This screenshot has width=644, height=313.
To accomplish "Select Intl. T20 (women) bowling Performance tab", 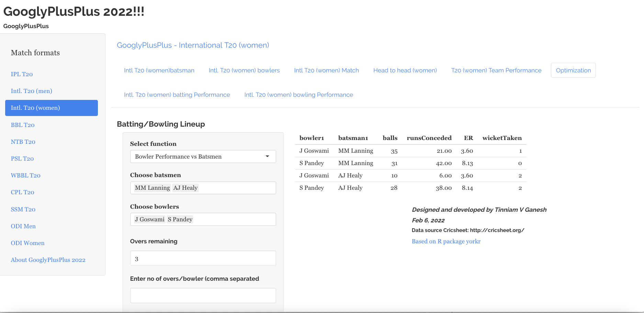I will [298, 95].
